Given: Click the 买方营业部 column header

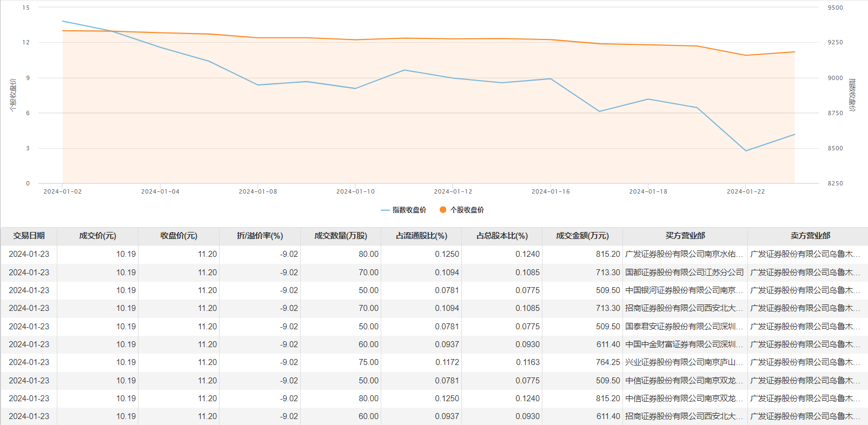Looking at the screenshot, I should coord(685,236).
